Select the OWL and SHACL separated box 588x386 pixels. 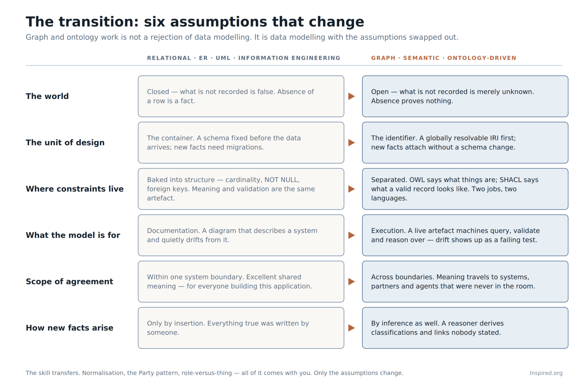(x=465, y=189)
